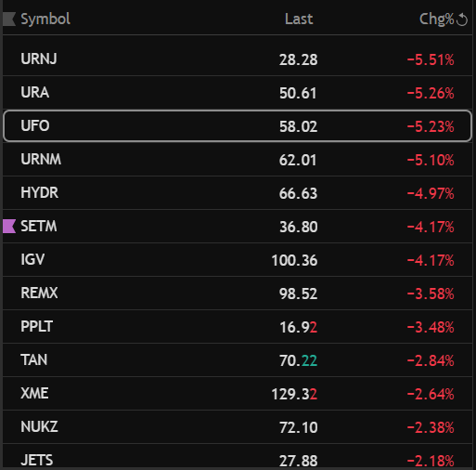
Task: Click the SETM change value -4.17%
Action: (x=431, y=227)
